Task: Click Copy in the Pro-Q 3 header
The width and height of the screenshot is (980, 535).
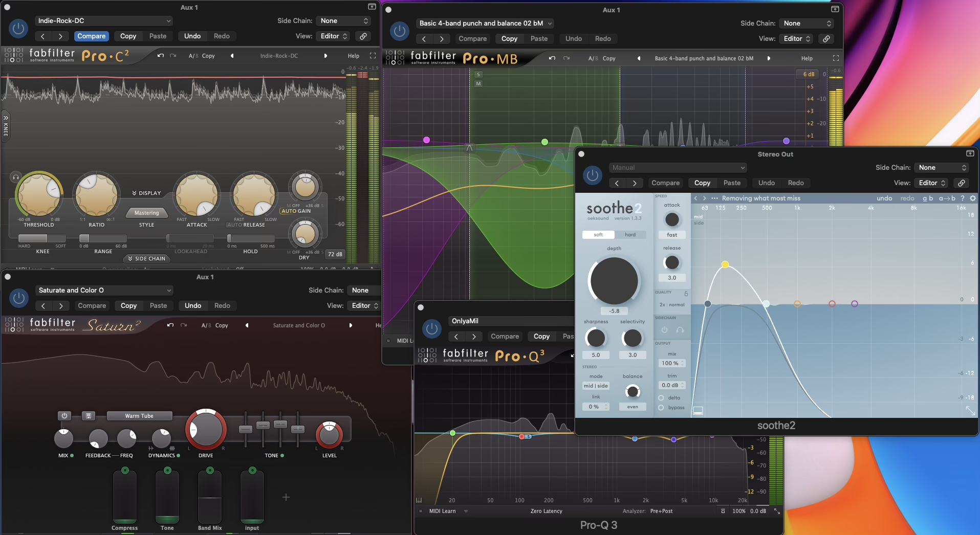Action: click(x=541, y=337)
